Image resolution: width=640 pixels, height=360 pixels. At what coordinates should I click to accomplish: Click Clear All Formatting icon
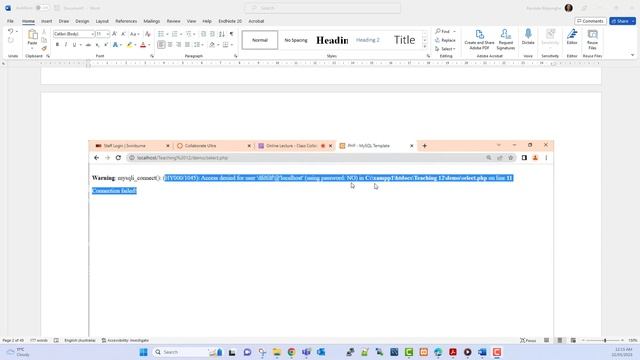(x=148, y=34)
